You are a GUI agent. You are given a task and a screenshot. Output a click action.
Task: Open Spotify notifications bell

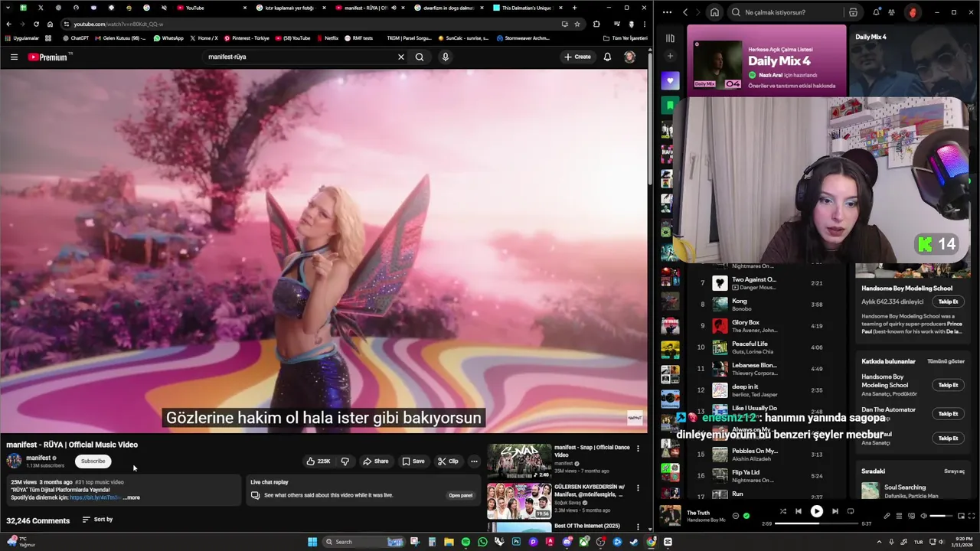tap(876, 12)
